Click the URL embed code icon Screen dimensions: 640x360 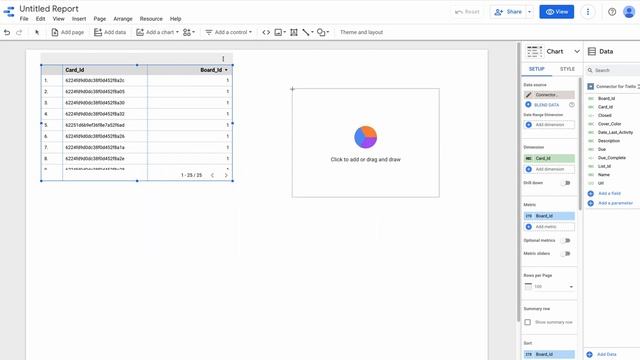click(x=266, y=32)
